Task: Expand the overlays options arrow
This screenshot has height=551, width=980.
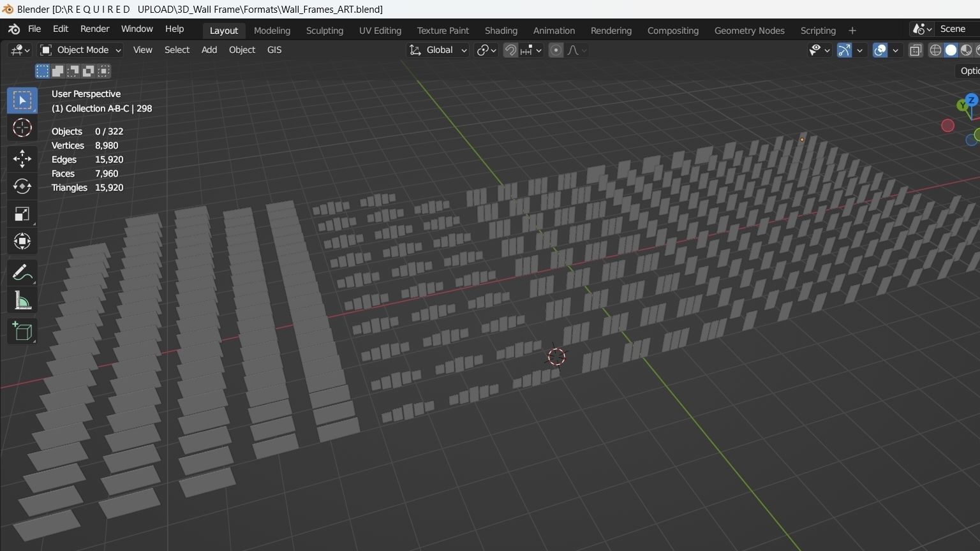Action: click(x=896, y=50)
